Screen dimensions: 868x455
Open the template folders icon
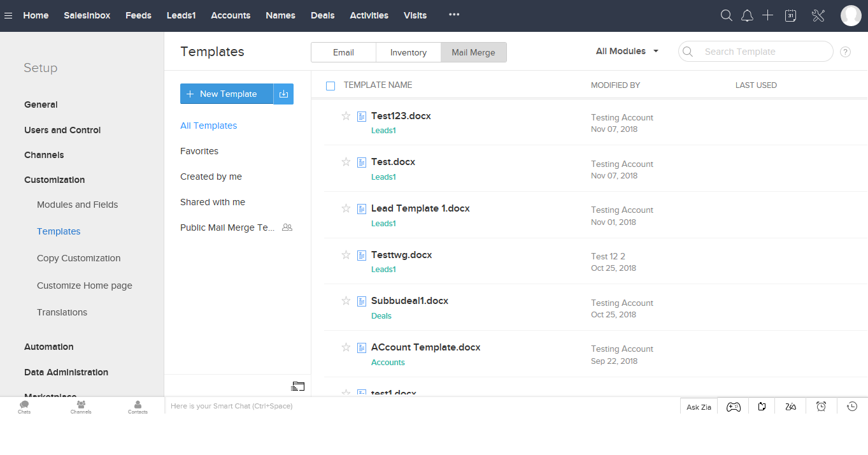pos(298,386)
